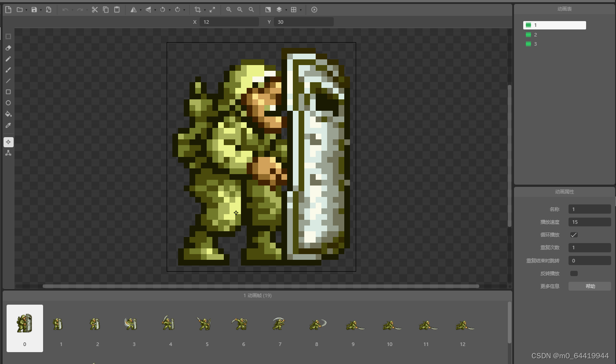The width and height of the screenshot is (616, 364).
Task: Expand mirror options dropdown arrow
Action: point(140,10)
